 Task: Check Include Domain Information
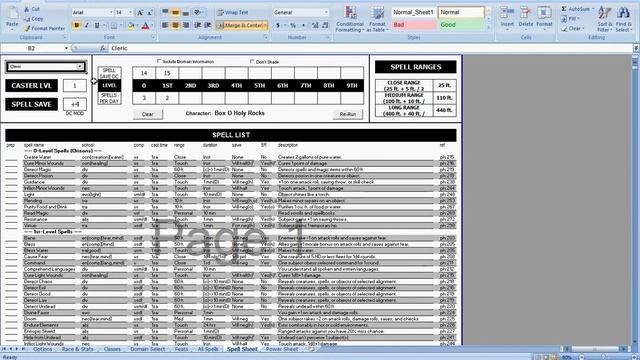tap(159, 61)
